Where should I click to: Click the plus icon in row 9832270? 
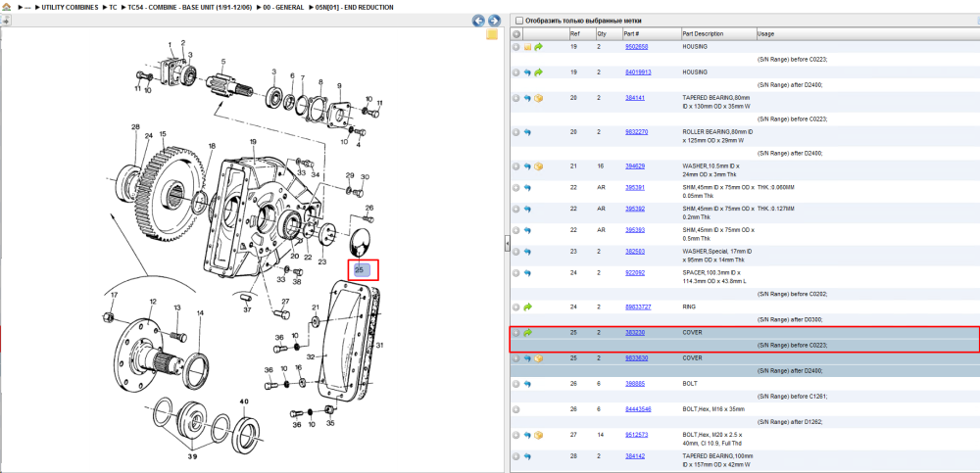click(x=516, y=132)
